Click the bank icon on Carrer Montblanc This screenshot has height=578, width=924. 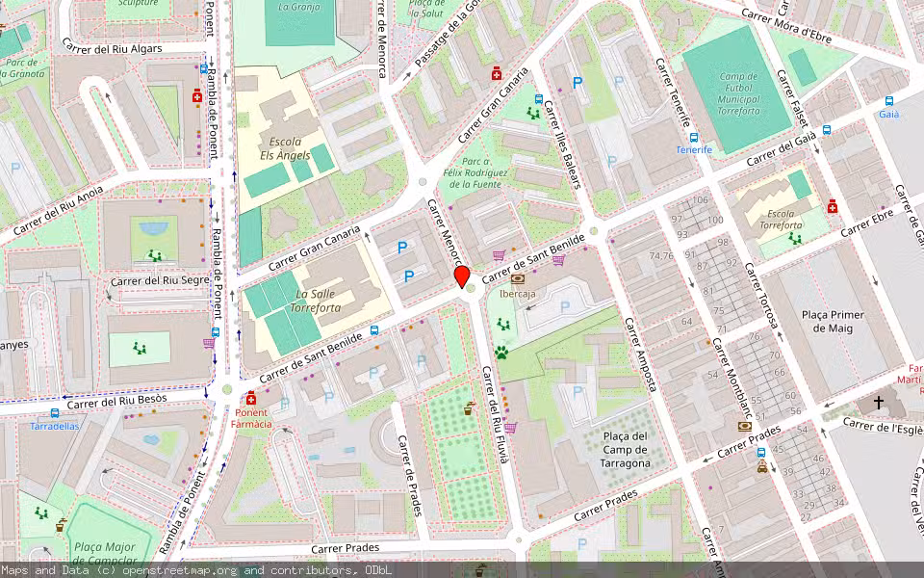click(745, 426)
